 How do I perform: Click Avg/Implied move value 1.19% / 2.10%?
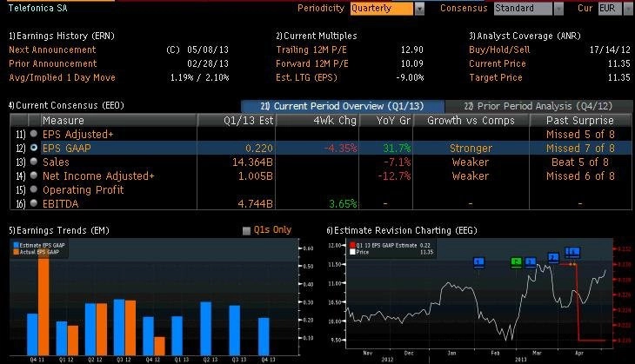[x=199, y=77]
